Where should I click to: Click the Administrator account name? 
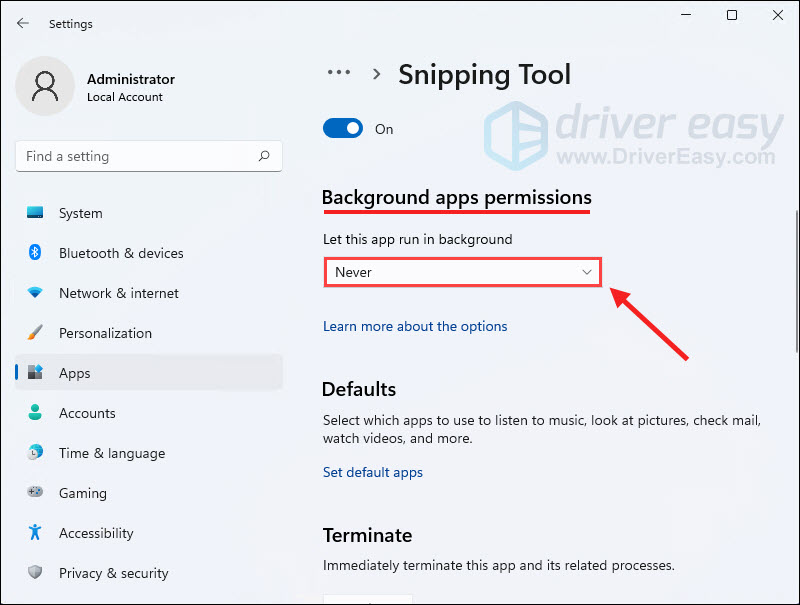point(131,79)
